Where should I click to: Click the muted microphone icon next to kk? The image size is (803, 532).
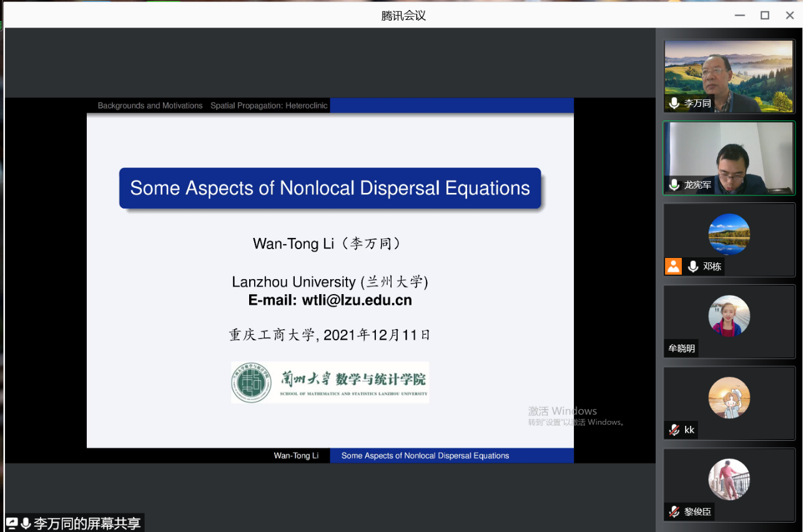pos(674,430)
